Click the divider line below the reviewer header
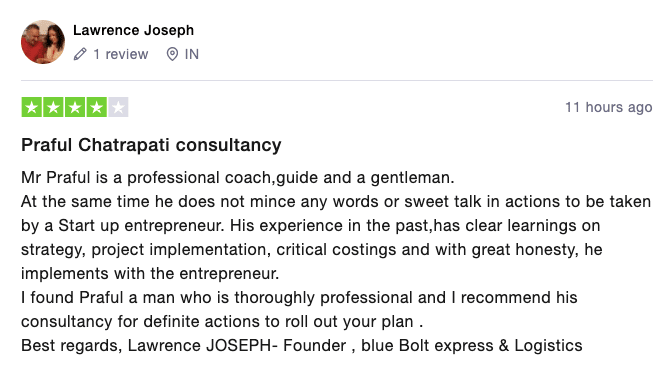 pyautogui.click(x=337, y=80)
